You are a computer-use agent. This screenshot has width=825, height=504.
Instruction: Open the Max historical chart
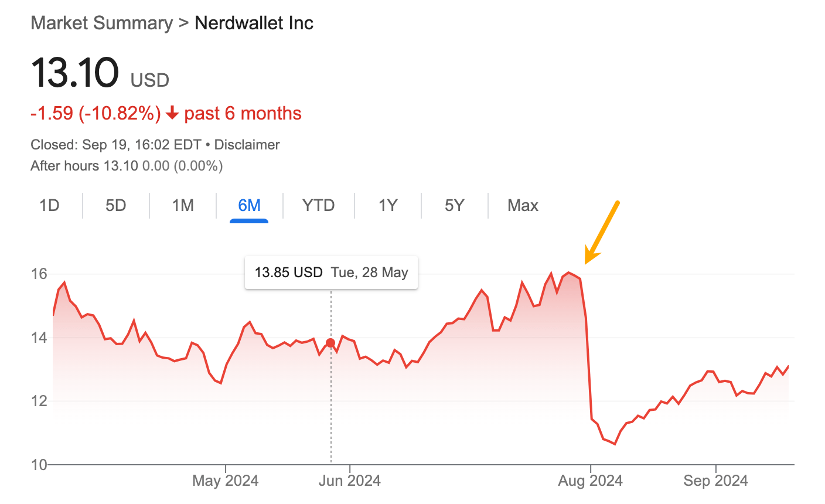click(521, 205)
